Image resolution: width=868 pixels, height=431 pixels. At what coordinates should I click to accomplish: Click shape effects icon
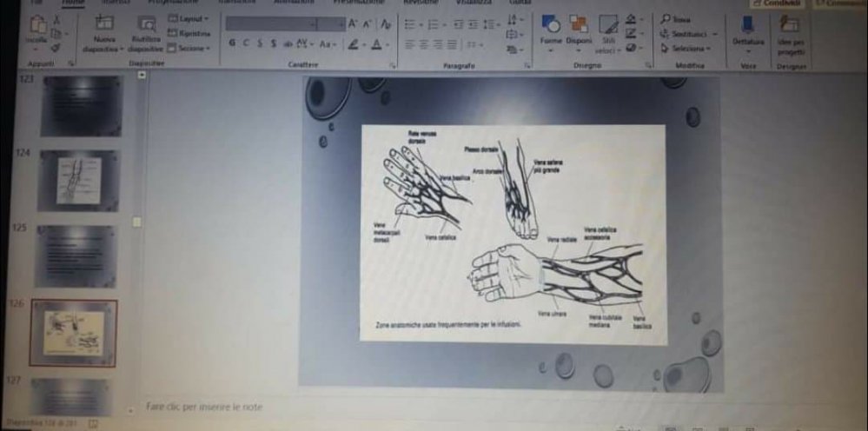point(633,48)
